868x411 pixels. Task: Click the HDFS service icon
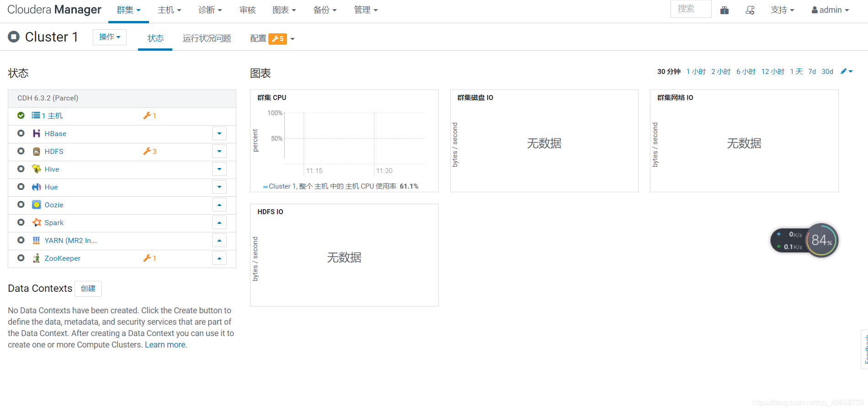[x=37, y=151]
